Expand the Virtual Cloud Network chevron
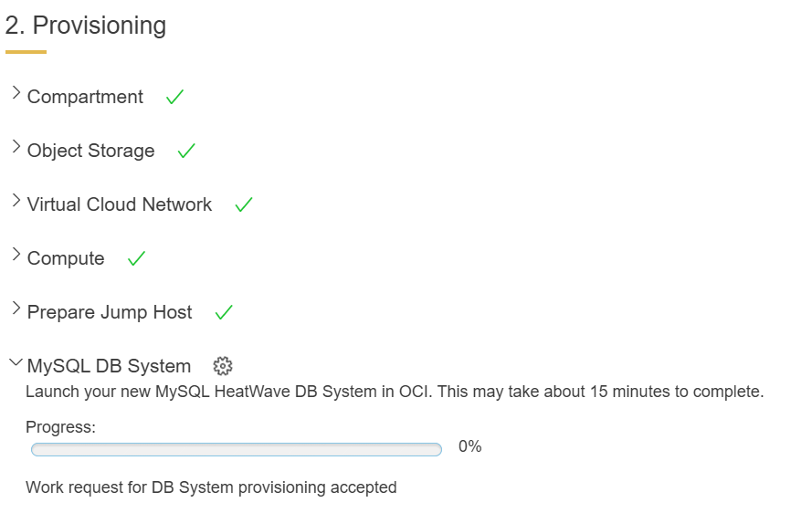 (x=16, y=203)
